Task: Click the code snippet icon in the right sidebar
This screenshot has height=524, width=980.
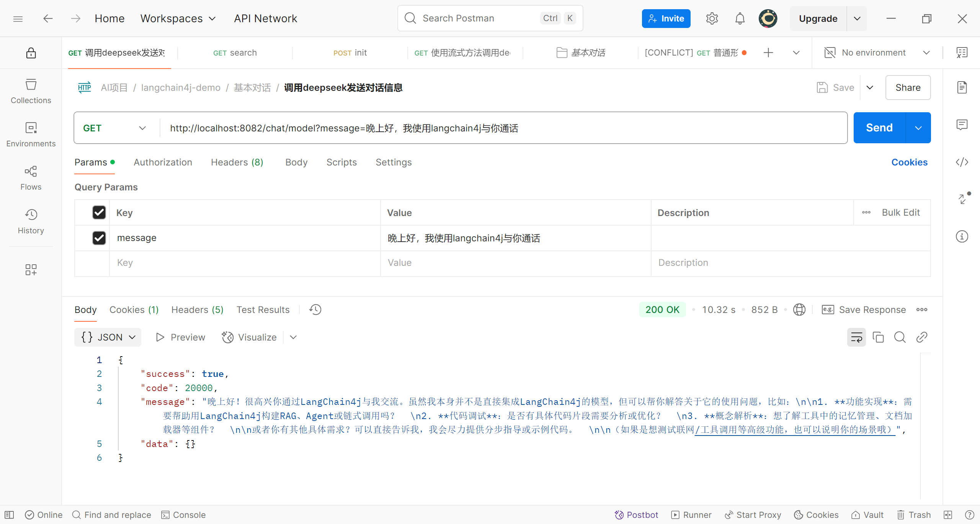Action: point(962,162)
